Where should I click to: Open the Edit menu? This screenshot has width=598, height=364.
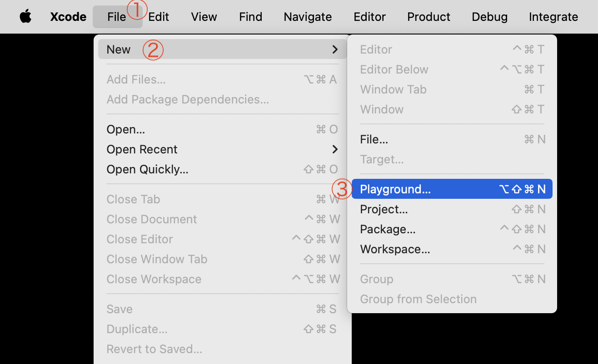(159, 17)
